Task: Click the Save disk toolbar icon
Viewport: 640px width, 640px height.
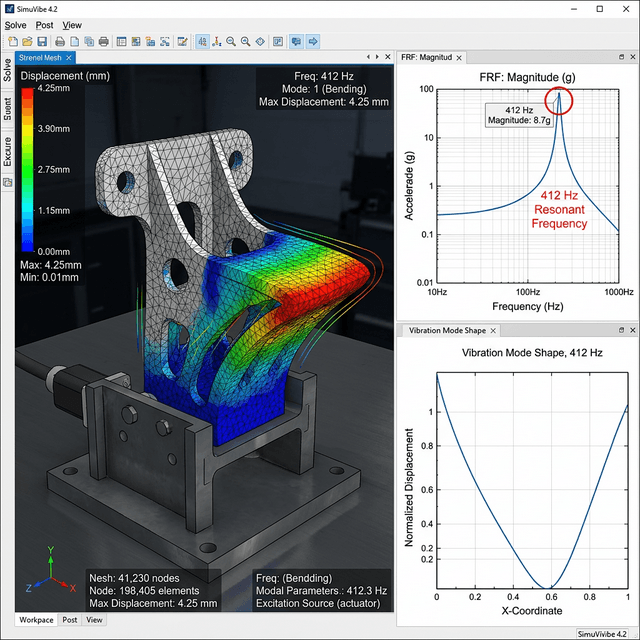Action: click(41, 42)
